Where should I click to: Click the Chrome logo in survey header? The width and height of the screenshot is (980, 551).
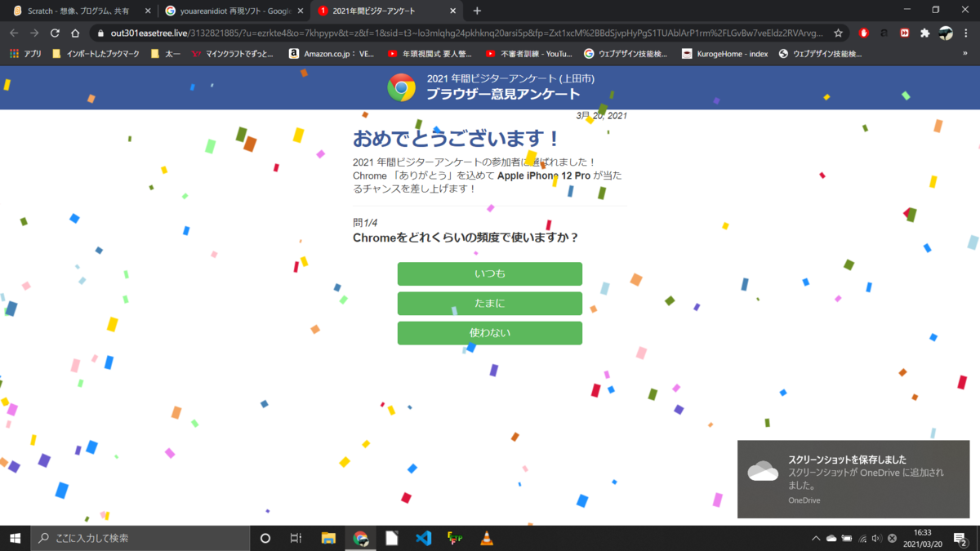(401, 87)
